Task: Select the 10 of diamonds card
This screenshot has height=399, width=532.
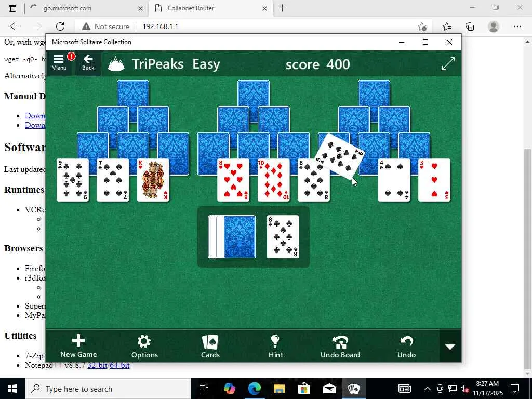Action: [x=273, y=180]
